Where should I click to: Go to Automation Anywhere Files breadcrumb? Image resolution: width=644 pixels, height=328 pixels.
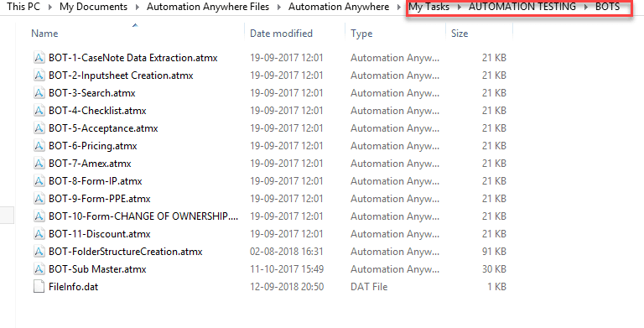[x=208, y=7]
